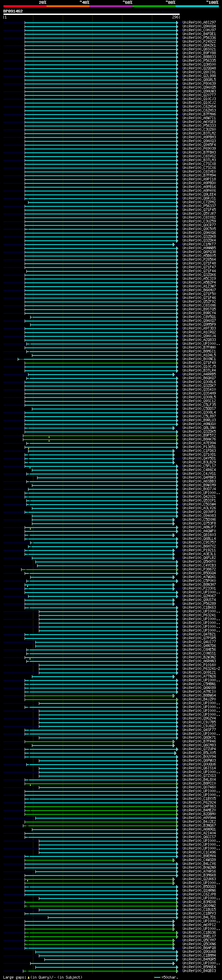Click the green alignment bar for B8AK76
Screen dimensions: 222x980
[x=100, y=439]
